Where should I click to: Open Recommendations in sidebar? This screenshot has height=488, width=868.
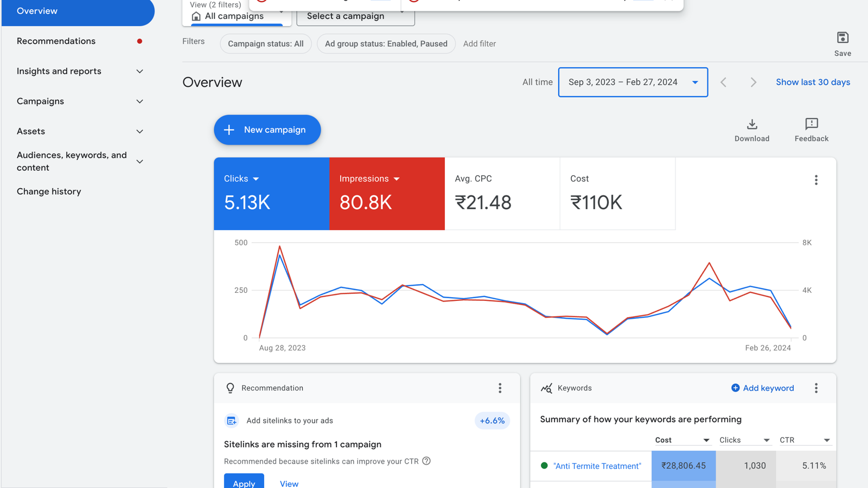click(x=56, y=41)
